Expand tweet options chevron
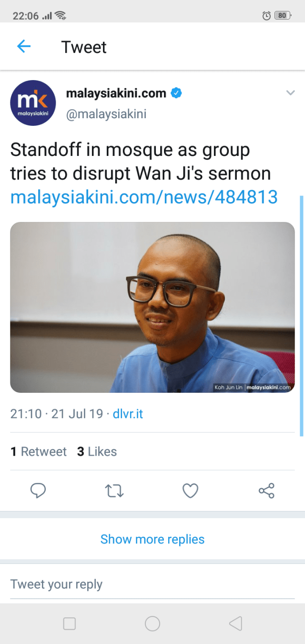Screen dimensions: 305x644 (290, 93)
